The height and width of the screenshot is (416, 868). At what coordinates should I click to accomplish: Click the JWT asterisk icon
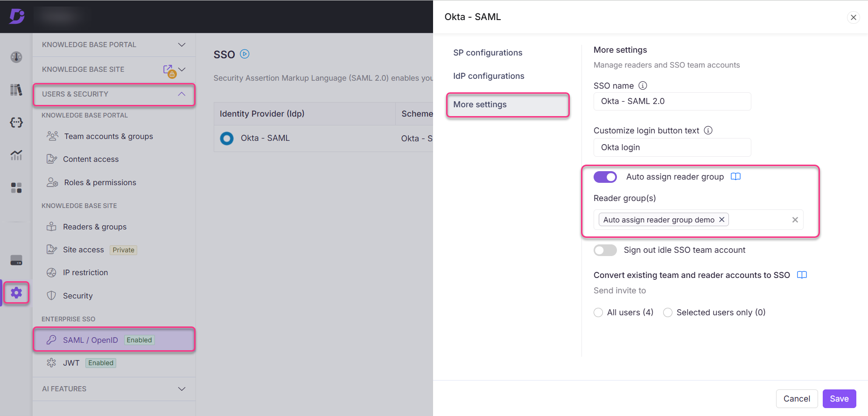pos(51,362)
